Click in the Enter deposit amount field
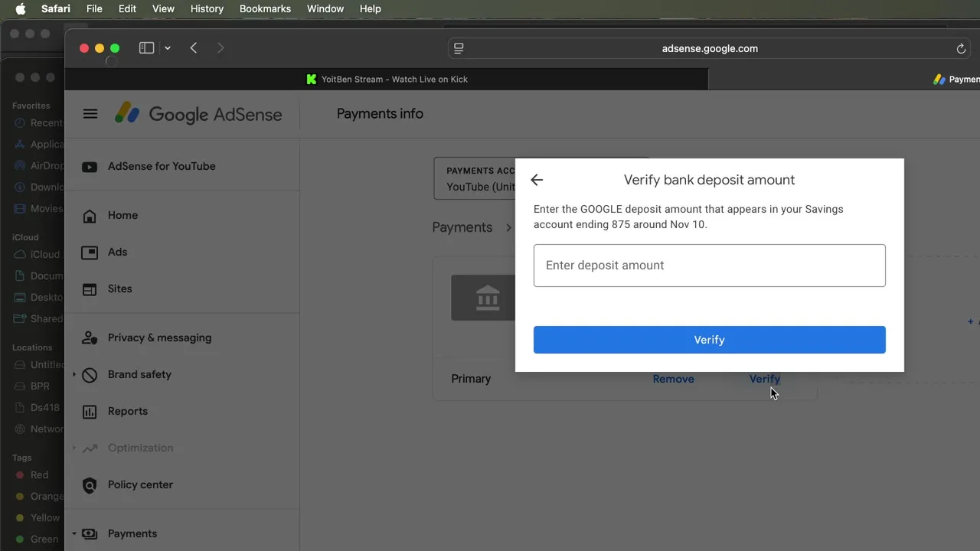980x551 pixels. tap(709, 266)
